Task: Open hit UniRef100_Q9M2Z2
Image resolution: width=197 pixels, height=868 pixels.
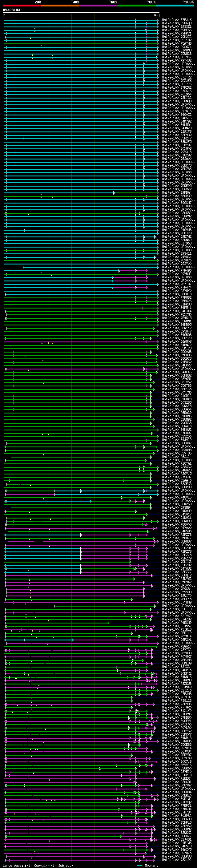Action: [177, 37]
